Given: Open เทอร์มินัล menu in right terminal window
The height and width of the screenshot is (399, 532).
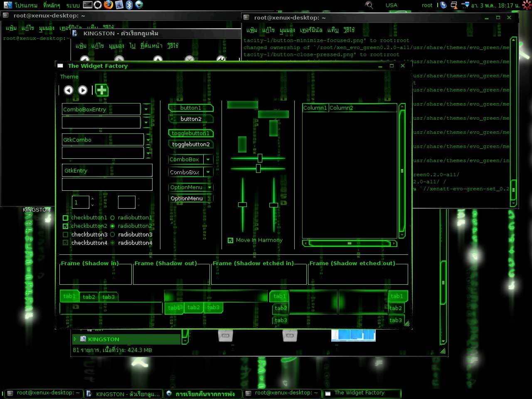Looking at the screenshot, I should (x=311, y=30).
